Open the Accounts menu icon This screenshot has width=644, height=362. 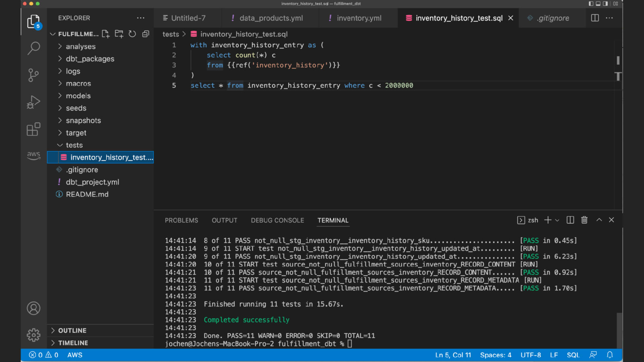[34, 309]
